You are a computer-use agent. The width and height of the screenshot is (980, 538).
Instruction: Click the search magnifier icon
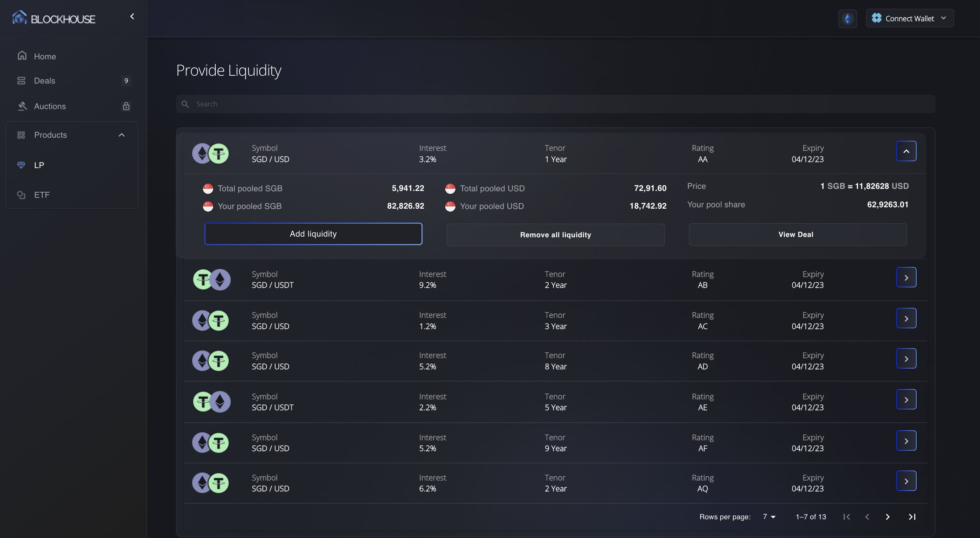[x=185, y=104]
